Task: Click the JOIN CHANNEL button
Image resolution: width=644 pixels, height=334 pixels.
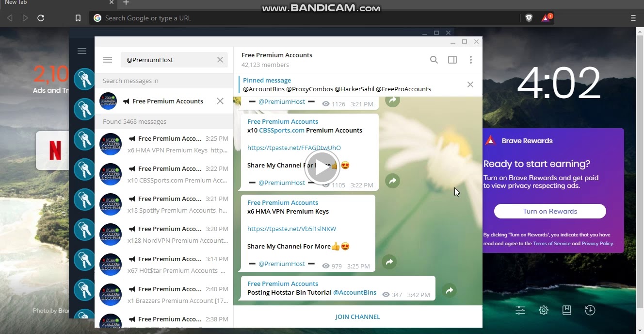Action: point(358,317)
